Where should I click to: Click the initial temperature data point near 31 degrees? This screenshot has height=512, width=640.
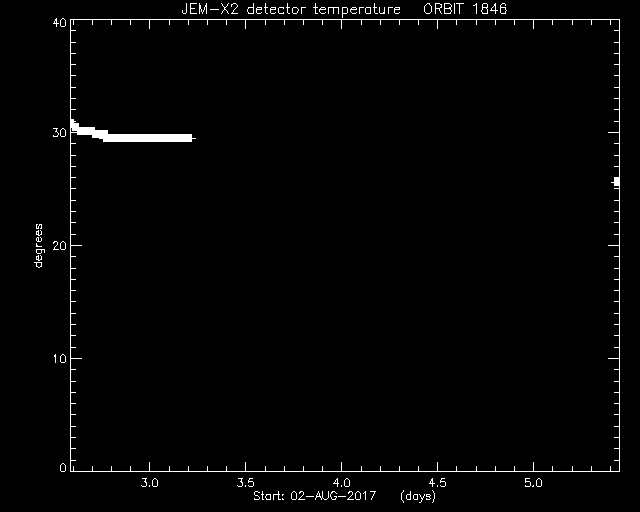coord(73,124)
